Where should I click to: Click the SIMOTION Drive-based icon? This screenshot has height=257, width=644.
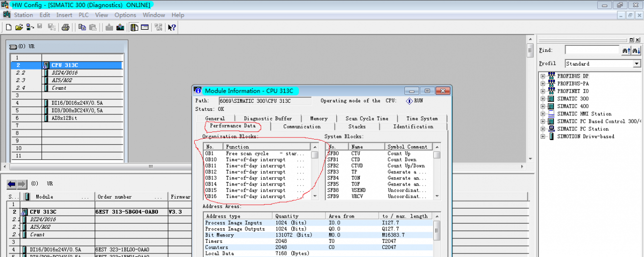[x=551, y=137]
